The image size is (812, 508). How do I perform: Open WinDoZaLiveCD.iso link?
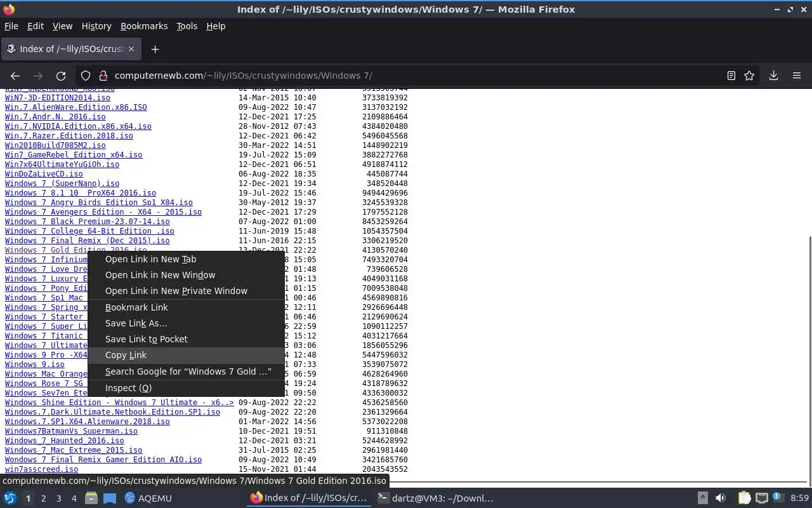point(44,174)
